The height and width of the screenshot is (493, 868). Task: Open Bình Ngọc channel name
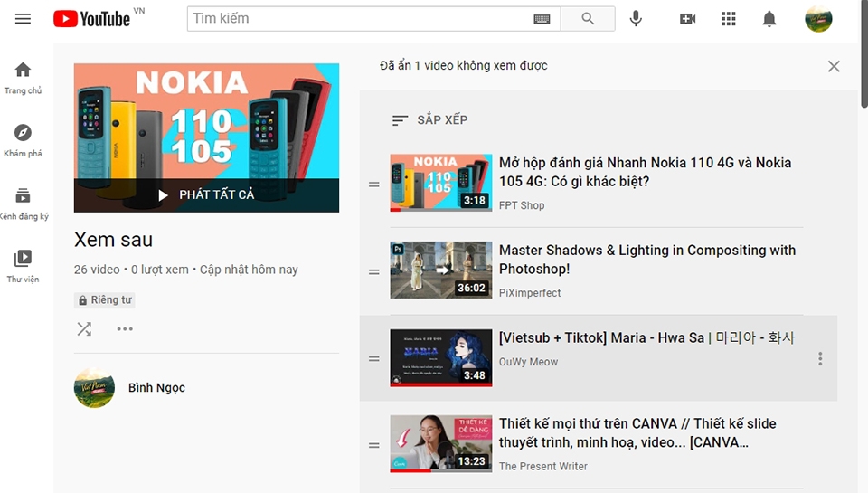point(156,388)
